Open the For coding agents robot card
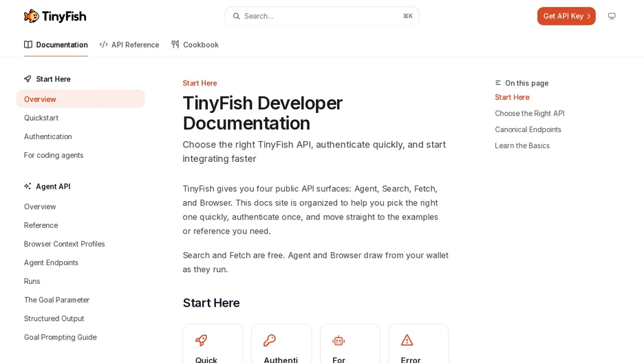This screenshot has width=644, height=363. (350, 344)
